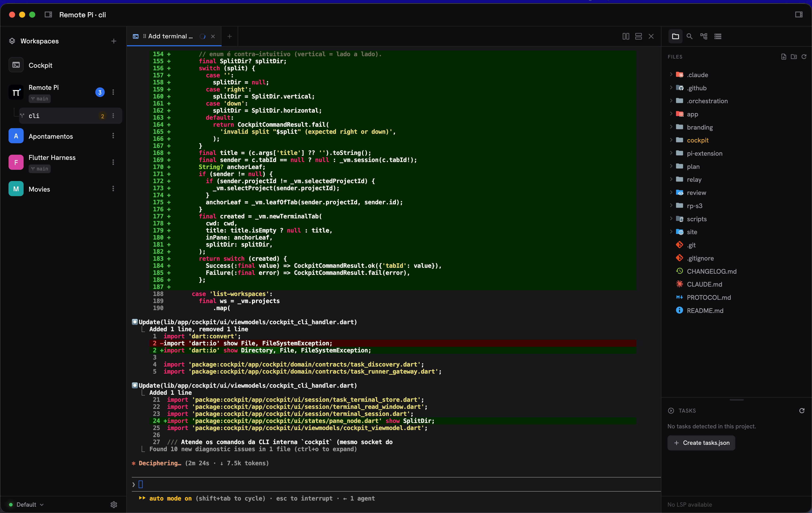The image size is (812, 513).
Task: Open a new tab with plus
Action: pos(229,36)
